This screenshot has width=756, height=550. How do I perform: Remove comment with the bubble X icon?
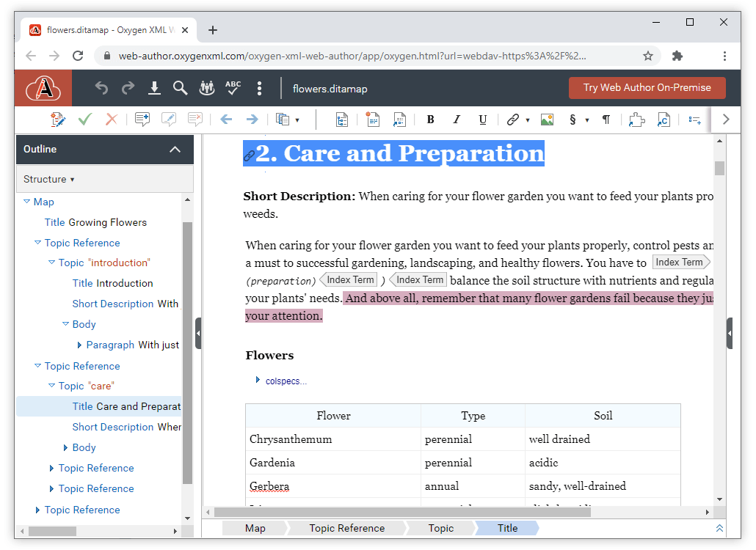[x=195, y=120]
